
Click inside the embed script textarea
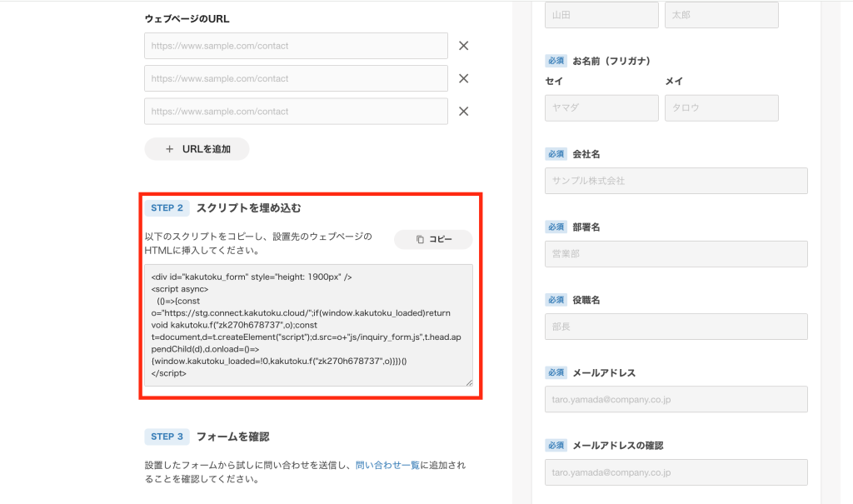click(308, 325)
